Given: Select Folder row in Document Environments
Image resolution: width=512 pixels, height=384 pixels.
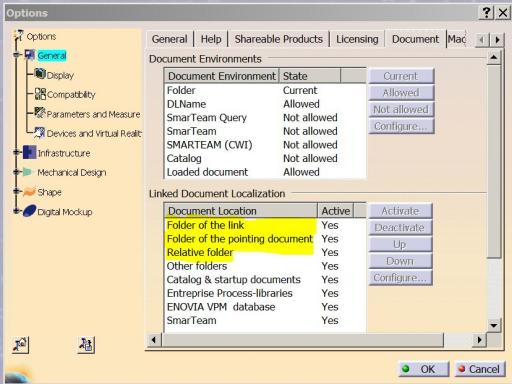Looking at the screenshot, I should [265, 90].
